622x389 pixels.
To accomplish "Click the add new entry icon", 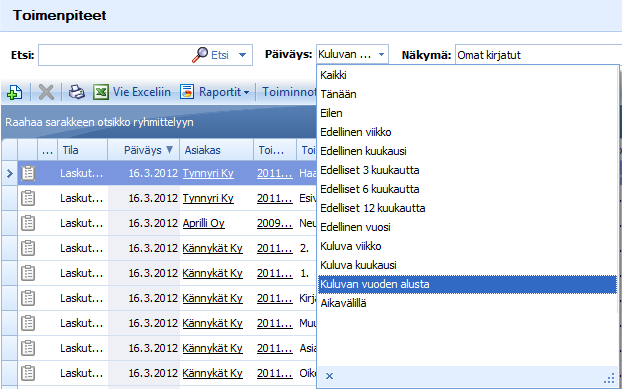I will [14, 92].
